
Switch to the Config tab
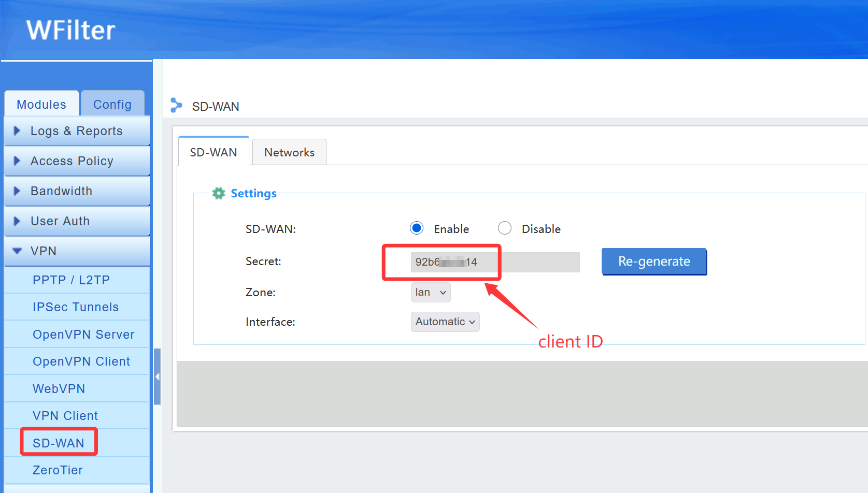coord(112,104)
